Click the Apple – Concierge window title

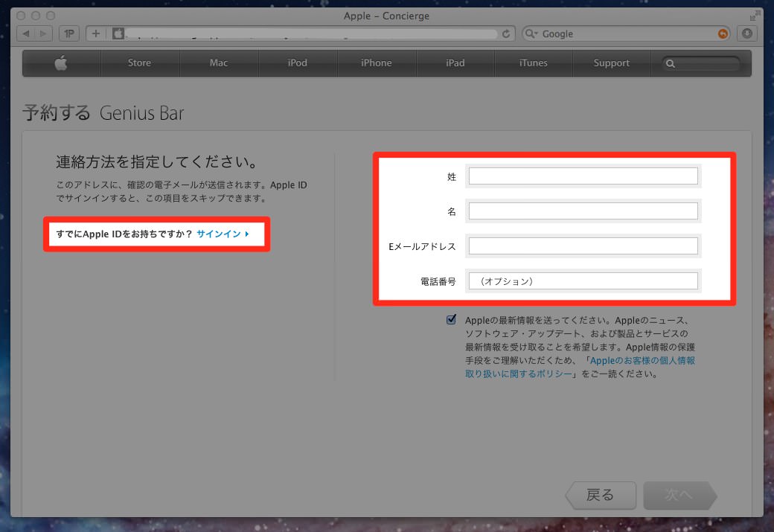click(x=386, y=16)
